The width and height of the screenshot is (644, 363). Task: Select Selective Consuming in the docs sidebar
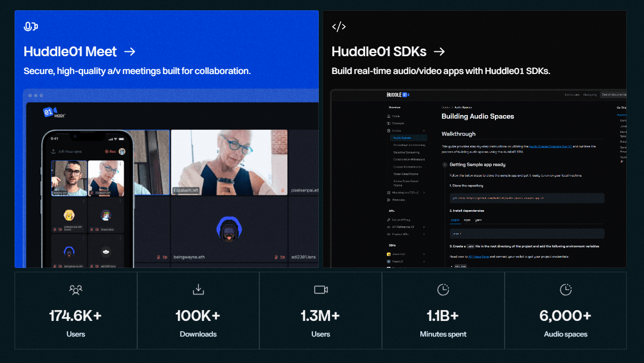coord(406,152)
